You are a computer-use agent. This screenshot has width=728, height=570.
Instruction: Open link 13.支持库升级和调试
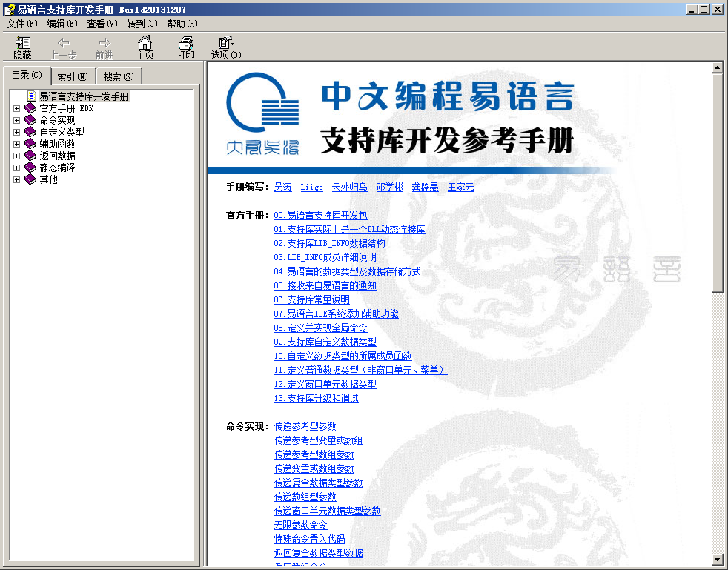tap(316, 398)
